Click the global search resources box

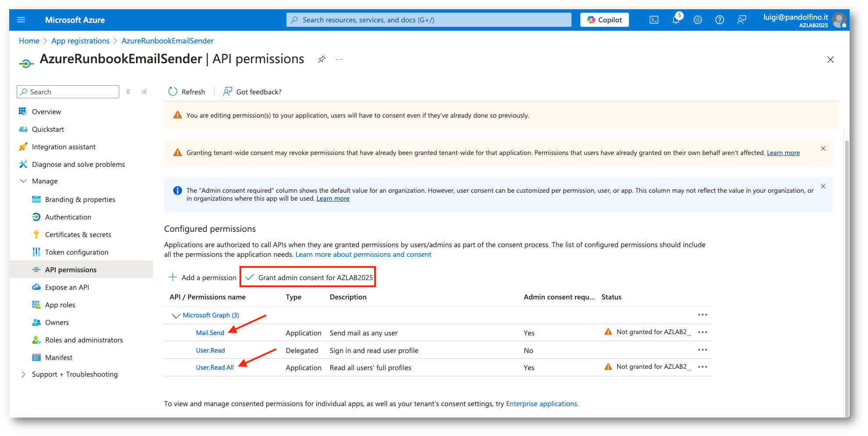coord(429,20)
